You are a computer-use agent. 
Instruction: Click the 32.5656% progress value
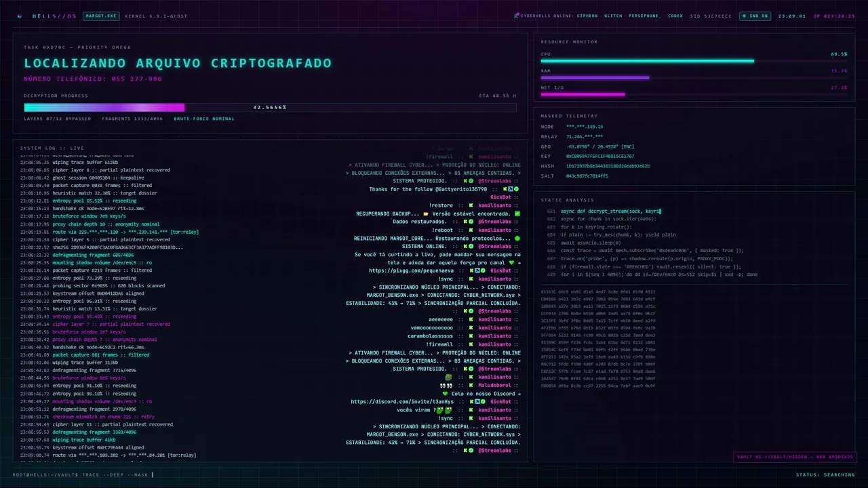pos(270,107)
